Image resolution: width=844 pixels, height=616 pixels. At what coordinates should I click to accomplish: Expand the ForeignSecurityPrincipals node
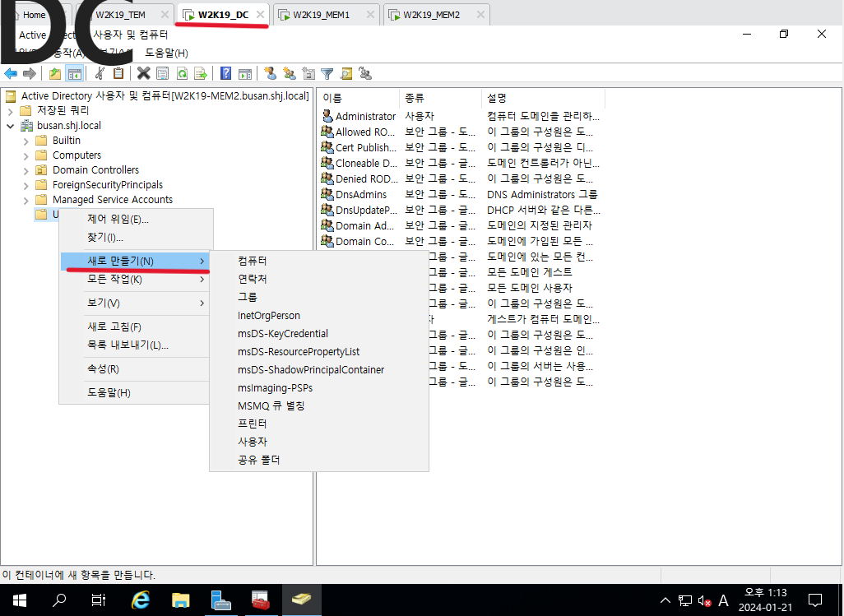coord(26,186)
